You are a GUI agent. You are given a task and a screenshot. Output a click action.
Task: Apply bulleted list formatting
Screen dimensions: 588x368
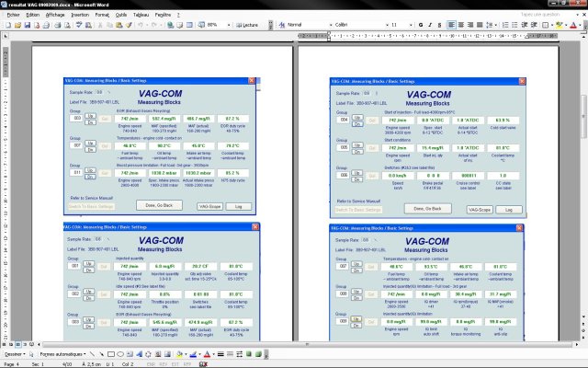(514, 25)
